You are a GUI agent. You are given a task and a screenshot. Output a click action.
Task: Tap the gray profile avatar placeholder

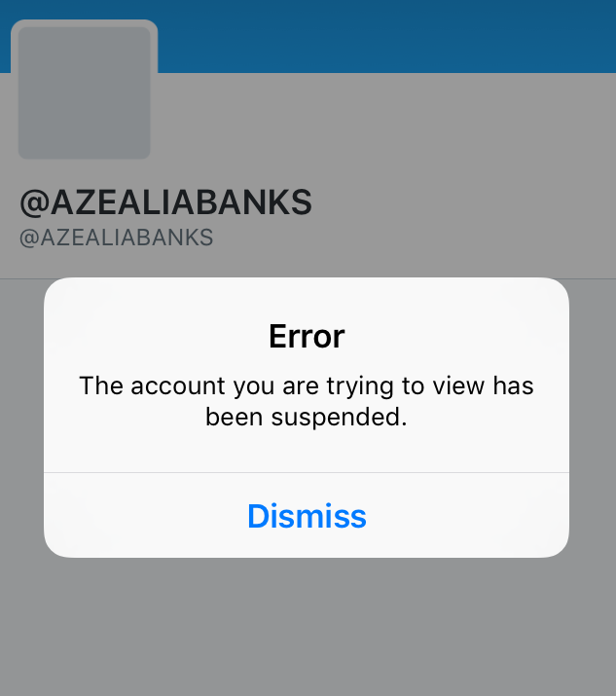pos(84,92)
